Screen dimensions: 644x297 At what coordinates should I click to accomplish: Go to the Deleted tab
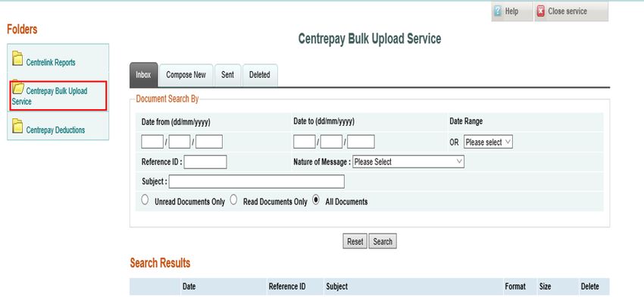pyautogui.click(x=260, y=75)
